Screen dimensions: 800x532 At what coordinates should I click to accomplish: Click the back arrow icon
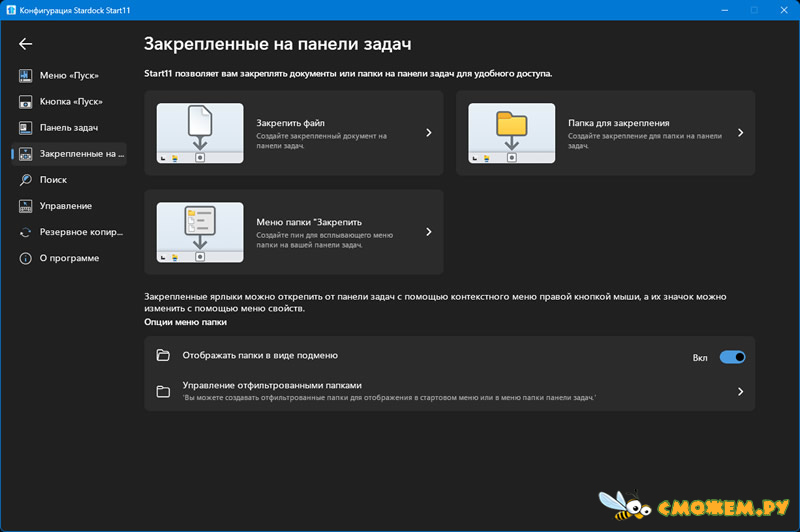[x=26, y=44]
